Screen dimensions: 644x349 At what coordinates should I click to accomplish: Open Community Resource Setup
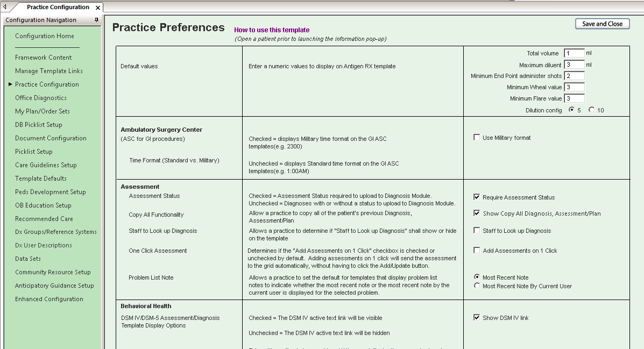[x=53, y=272]
